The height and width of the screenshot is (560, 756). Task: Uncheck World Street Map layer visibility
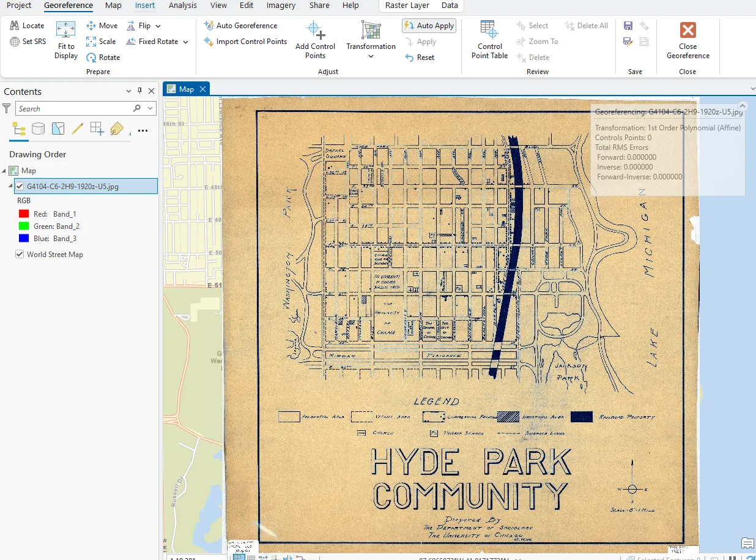pos(20,254)
